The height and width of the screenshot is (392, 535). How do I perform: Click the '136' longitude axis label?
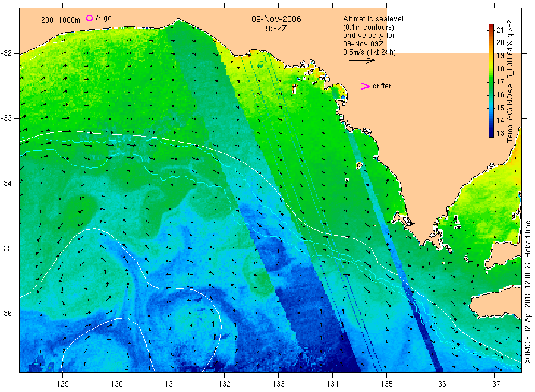440,384
